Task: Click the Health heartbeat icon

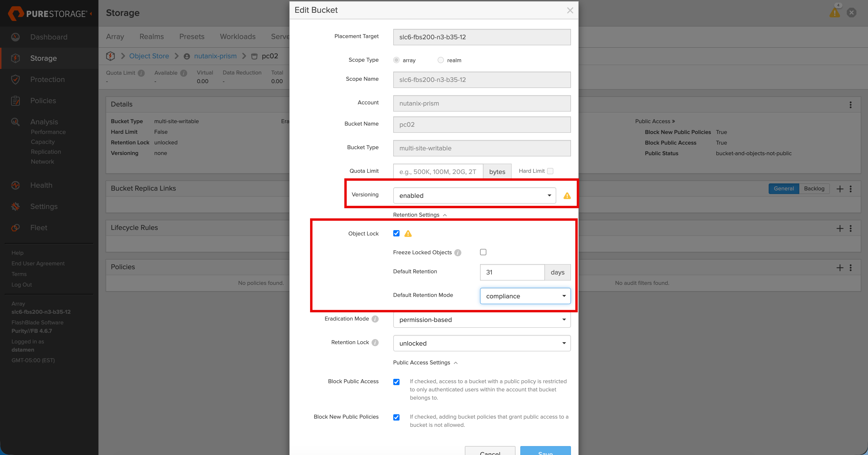Action: 15,185
